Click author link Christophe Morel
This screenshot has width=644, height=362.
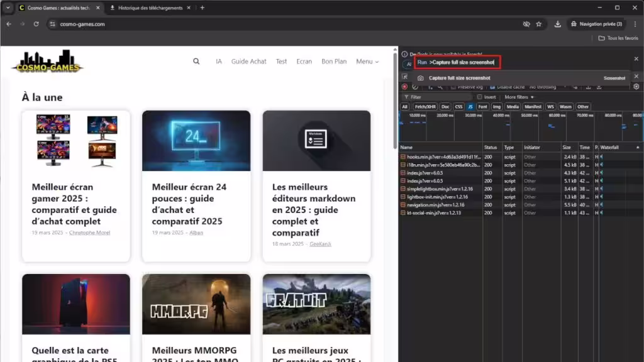tap(89, 233)
